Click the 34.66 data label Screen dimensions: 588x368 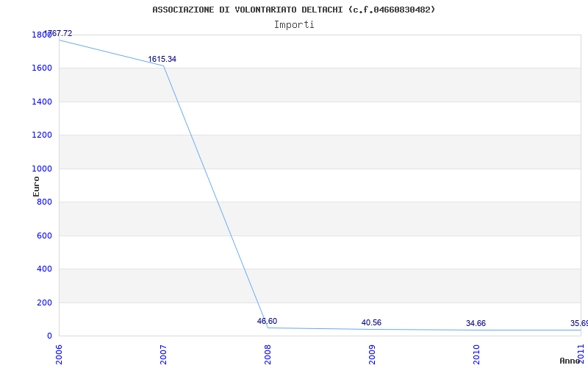coord(476,323)
